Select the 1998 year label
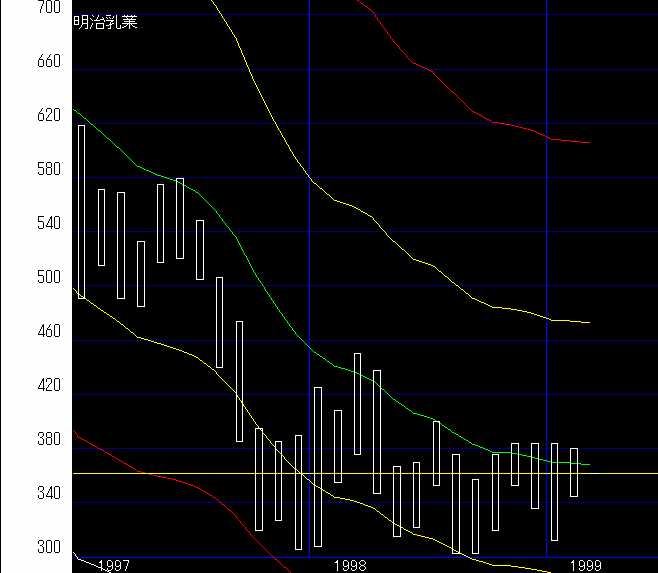This screenshot has height=573, width=658. click(350, 566)
